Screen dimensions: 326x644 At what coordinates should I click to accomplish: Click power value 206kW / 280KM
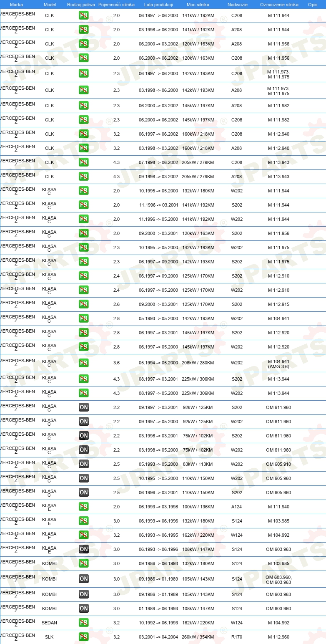(198, 363)
